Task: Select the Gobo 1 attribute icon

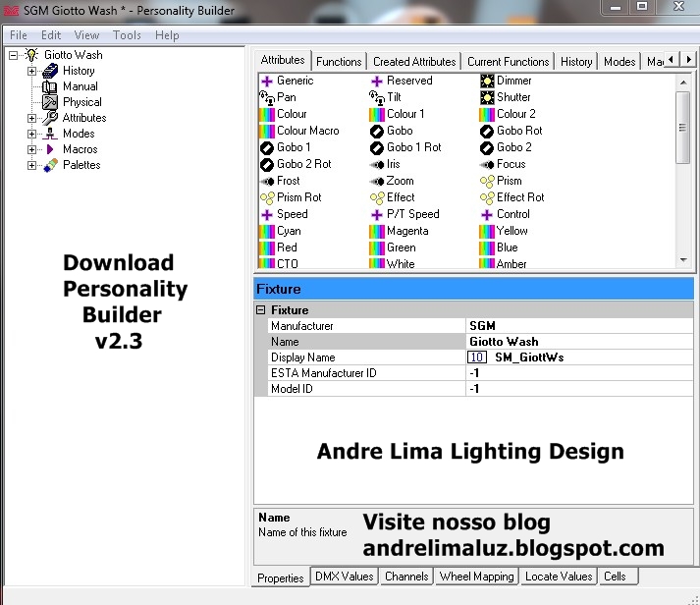Action: coord(266,147)
